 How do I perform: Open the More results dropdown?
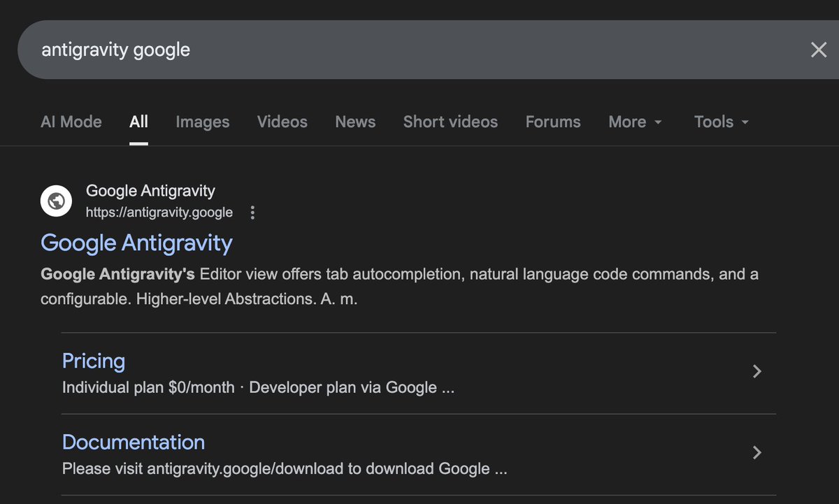634,122
